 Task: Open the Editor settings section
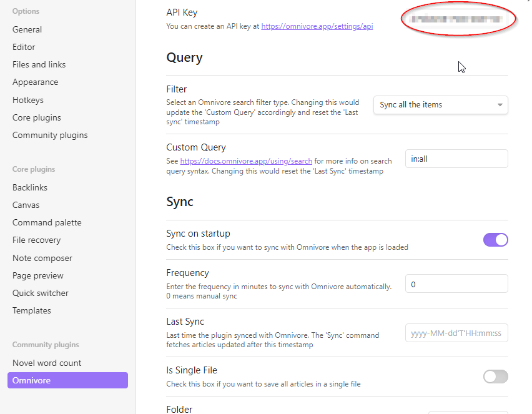[24, 47]
